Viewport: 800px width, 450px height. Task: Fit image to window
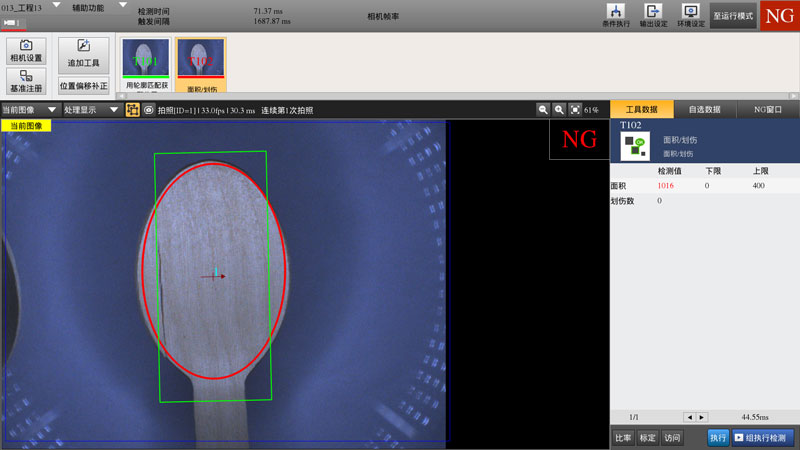pyautogui.click(x=575, y=110)
